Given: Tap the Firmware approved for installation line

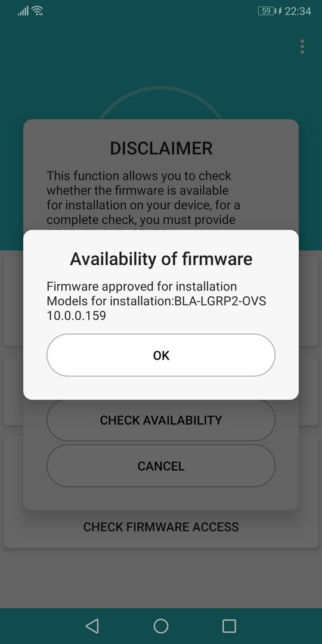Looking at the screenshot, I should [142, 286].
